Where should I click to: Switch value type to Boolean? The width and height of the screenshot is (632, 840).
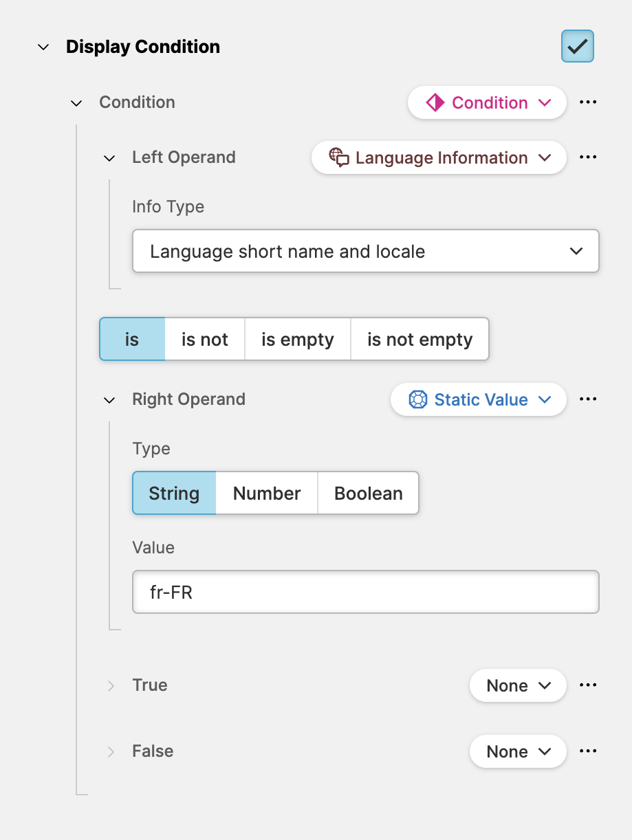(x=368, y=493)
